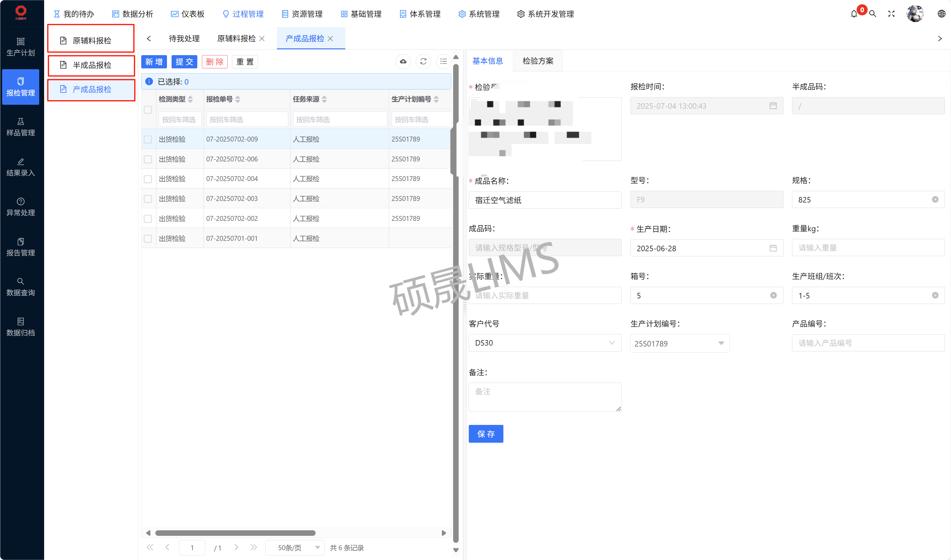Viewport: 951px width, 560px height.
Task: Clear the 规格 field value 825
Action: click(935, 200)
